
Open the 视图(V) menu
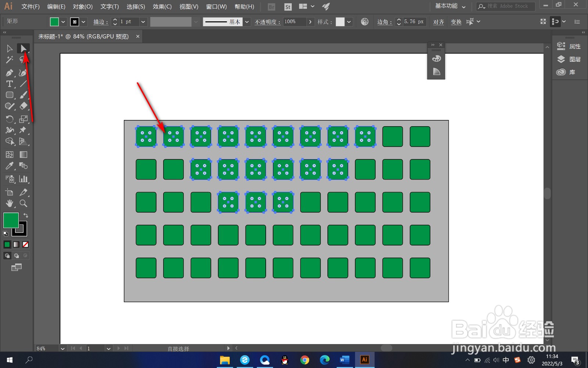pos(189,7)
